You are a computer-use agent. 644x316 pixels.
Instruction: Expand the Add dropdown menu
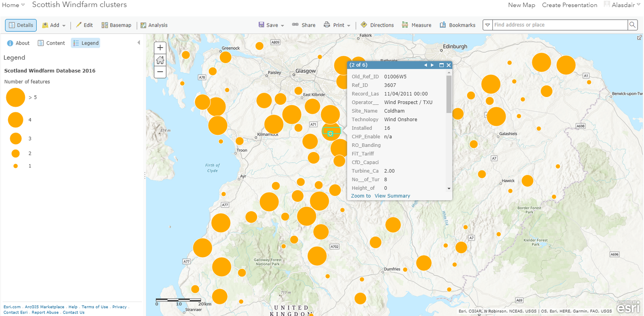click(54, 25)
